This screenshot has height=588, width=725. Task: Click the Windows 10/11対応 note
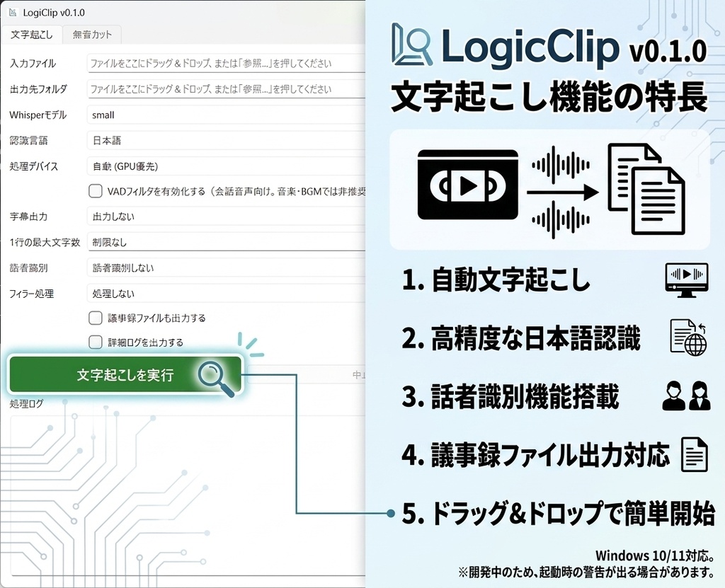(655, 555)
